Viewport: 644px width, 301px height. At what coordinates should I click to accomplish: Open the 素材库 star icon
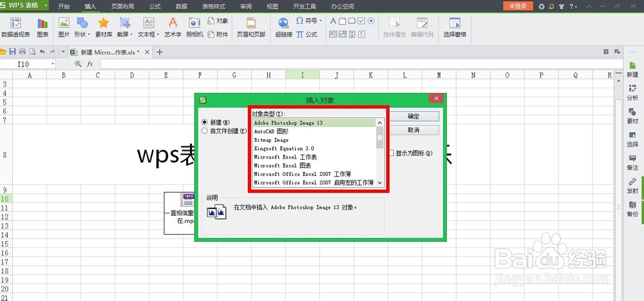pyautogui.click(x=104, y=28)
